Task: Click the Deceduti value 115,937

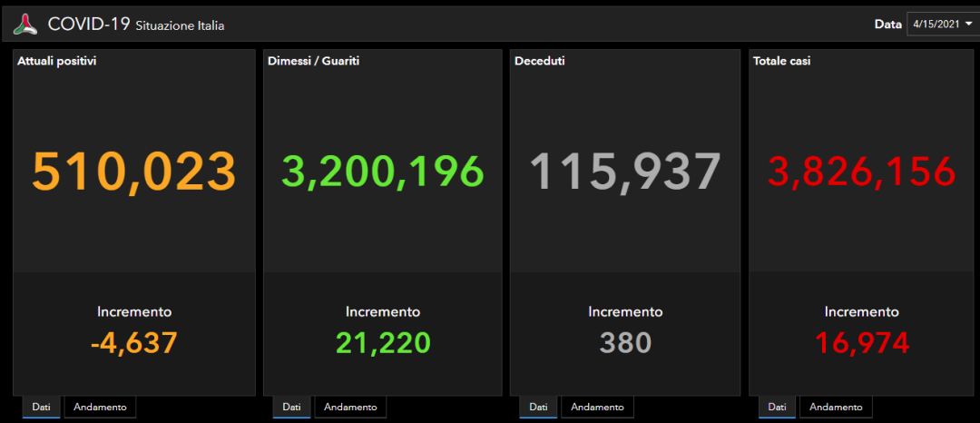Action: pos(625,172)
